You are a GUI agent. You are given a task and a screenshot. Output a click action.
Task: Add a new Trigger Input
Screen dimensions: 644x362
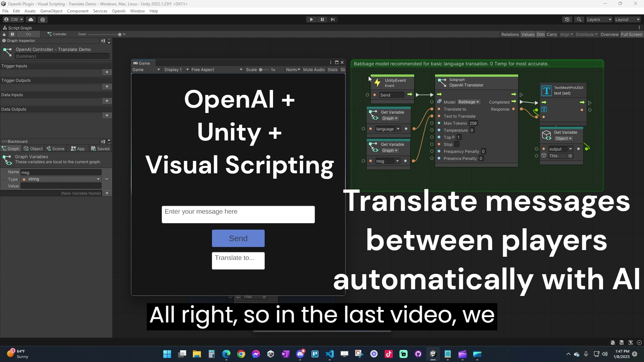[x=107, y=72]
